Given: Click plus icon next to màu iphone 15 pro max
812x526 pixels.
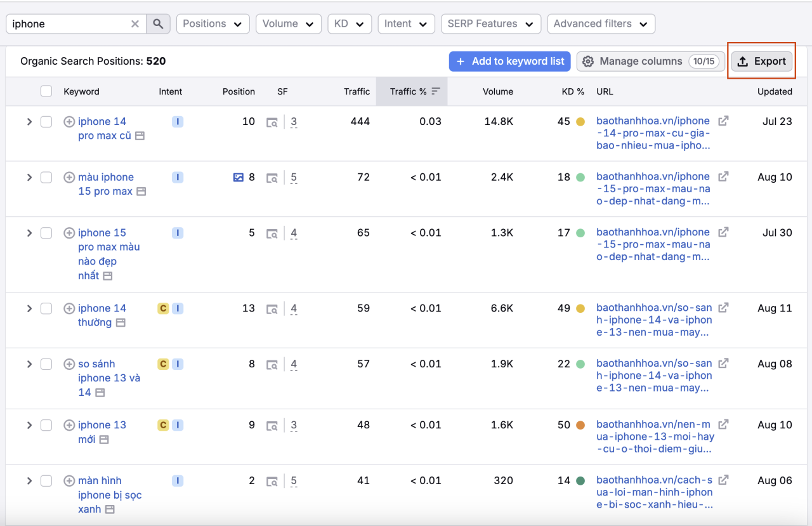Looking at the screenshot, I should tap(69, 178).
